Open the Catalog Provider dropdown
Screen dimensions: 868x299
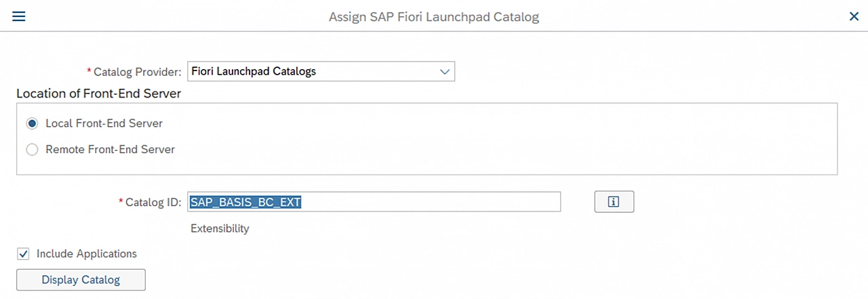(321, 71)
